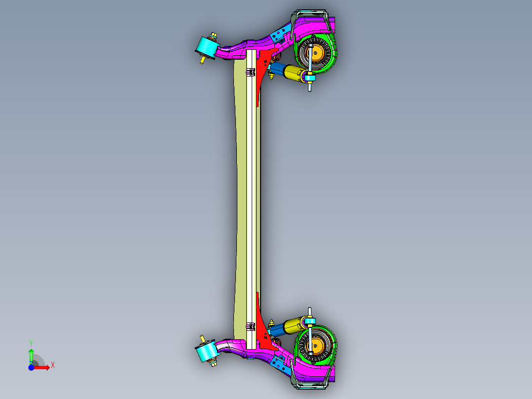Click the cyan clamp below the upper wheel
This screenshot has width=532, height=399.
click(x=310, y=78)
